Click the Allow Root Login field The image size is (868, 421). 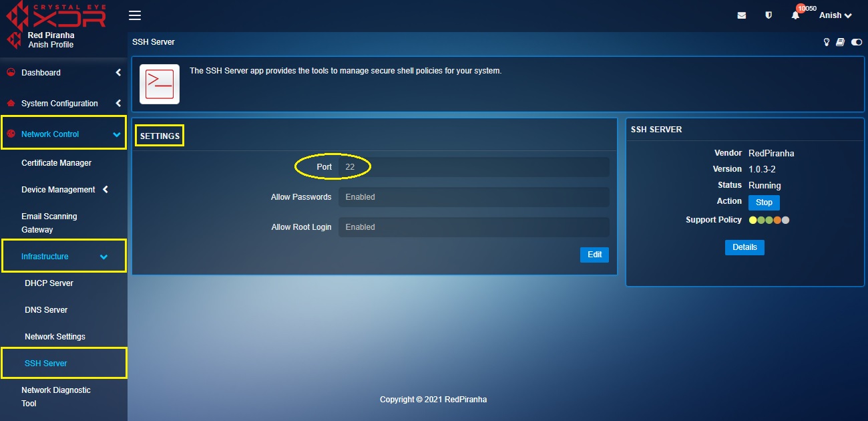(474, 227)
